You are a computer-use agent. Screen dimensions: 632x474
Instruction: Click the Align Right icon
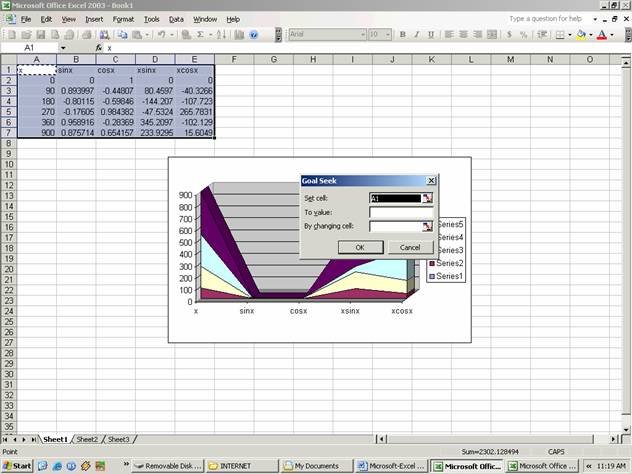pyautogui.click(x=478, y=35)
